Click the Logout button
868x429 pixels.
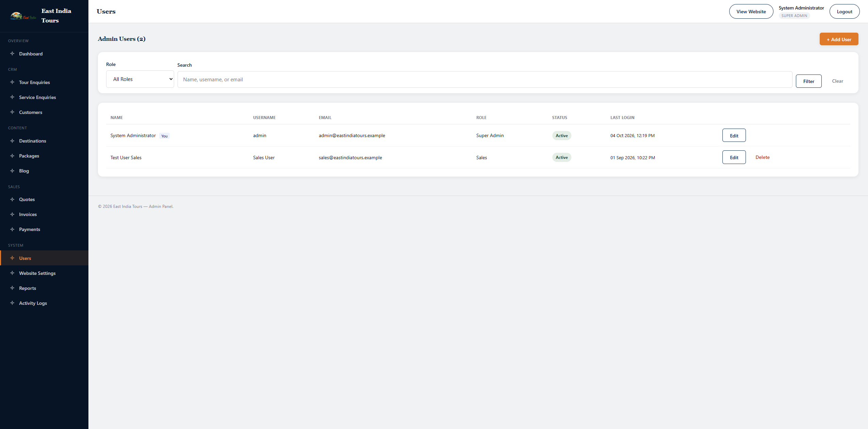pyautogui.click(x=844, y=12)
